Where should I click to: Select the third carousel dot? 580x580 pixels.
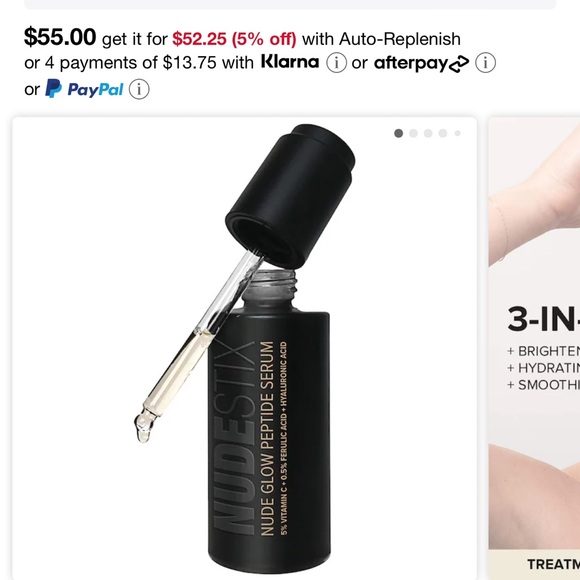pos(428,133)
